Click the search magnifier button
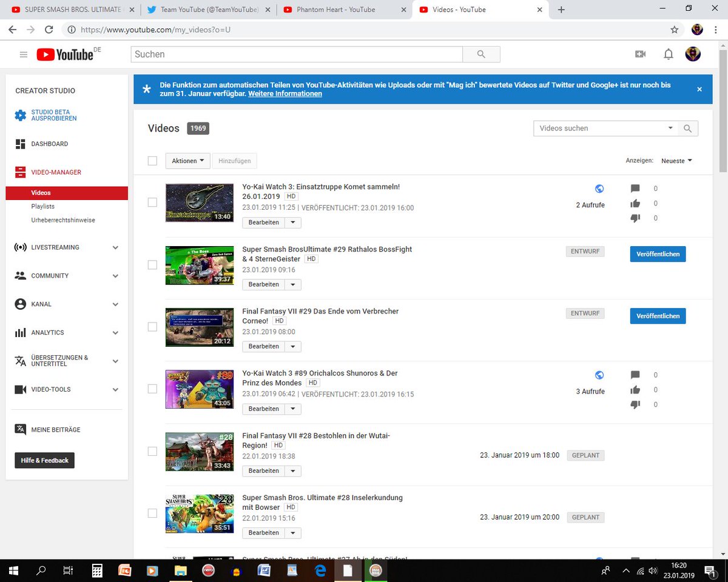The height and width of the screenshot is (582, 728). (x=481, y=54)
